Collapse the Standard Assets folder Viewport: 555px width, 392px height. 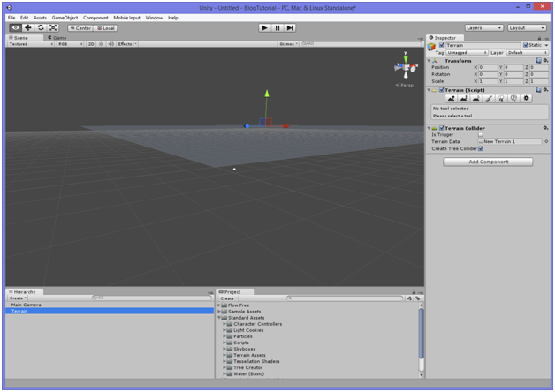(219, 318)
